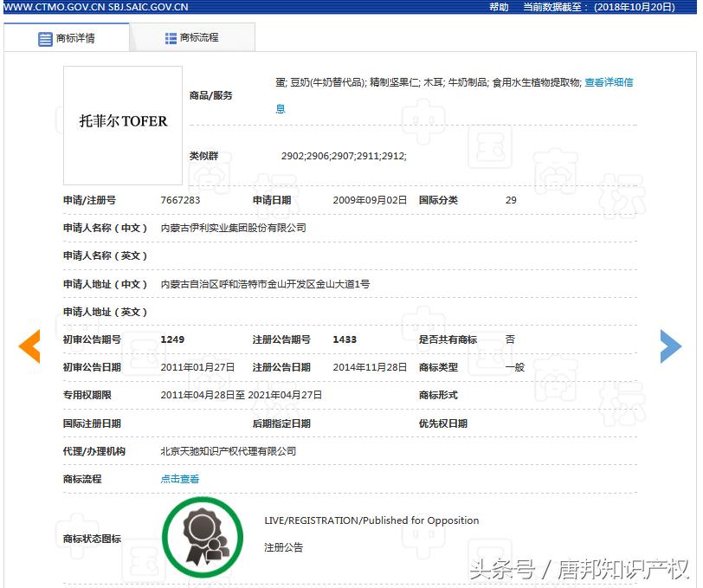
Task: Click 点击查看 to view trademark process
Action: [x=179, y=478]
